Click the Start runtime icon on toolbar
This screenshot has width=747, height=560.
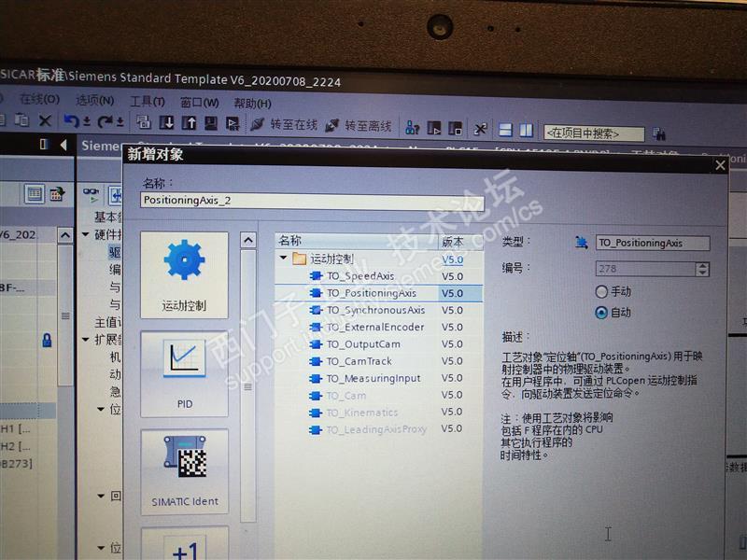click(x=233, y=124)
